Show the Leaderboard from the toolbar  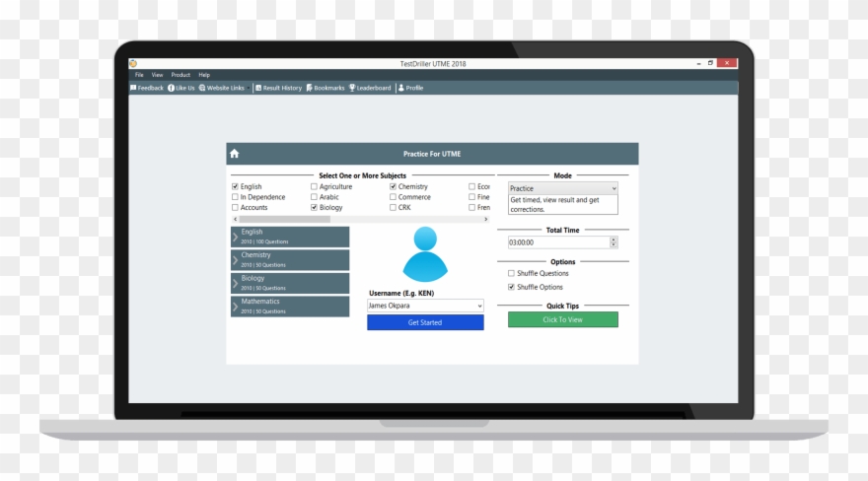click(x=370, y=88)
